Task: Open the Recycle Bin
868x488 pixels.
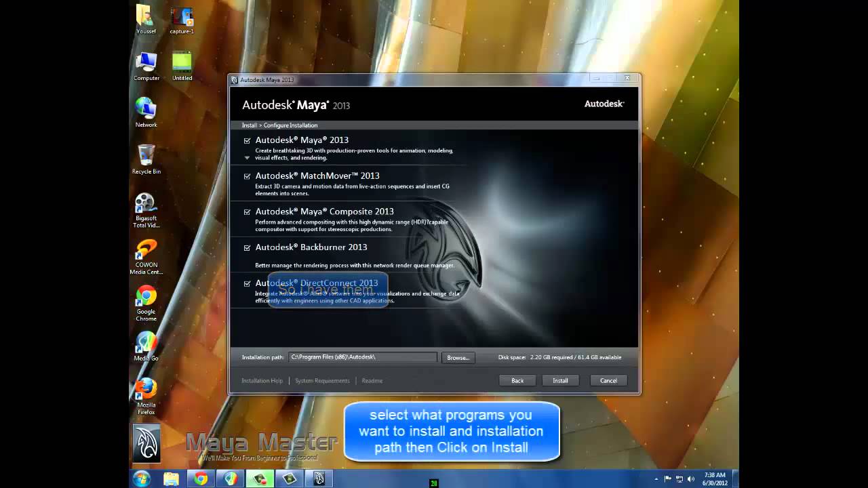Action: (146, 159)
